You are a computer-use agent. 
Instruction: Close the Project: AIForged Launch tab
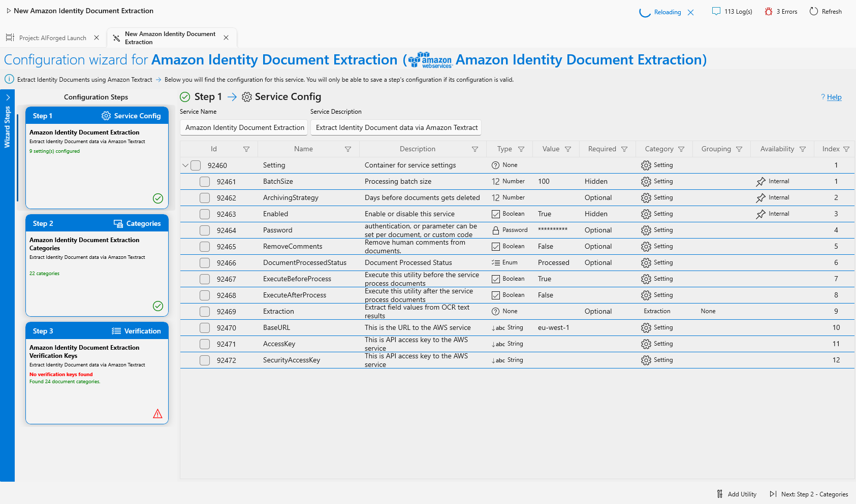[x=97, y=38]
